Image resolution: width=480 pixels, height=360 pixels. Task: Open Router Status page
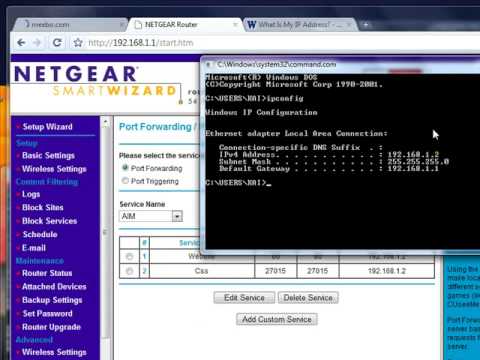[47, 273]
